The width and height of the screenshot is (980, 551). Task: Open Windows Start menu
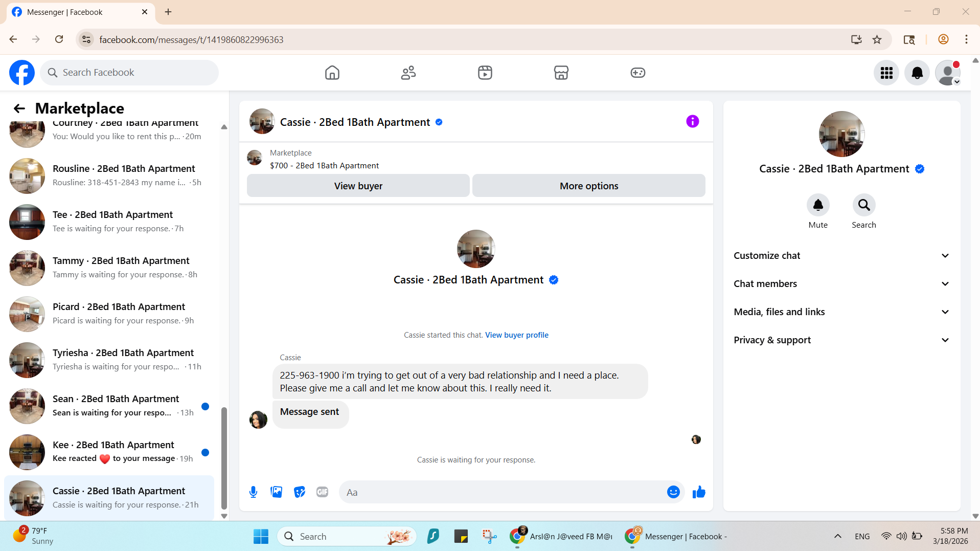(x=261, y=536)
